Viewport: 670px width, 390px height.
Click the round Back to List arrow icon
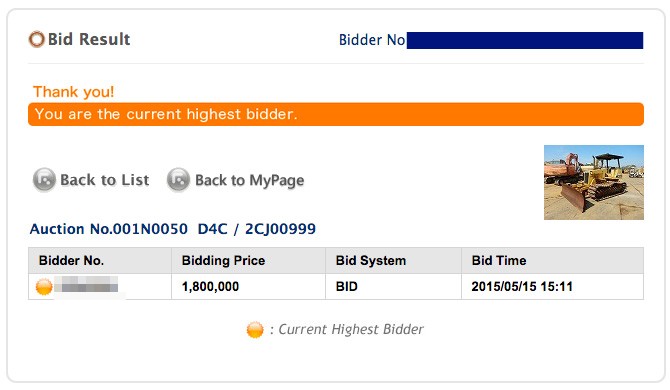pos(44,179)
